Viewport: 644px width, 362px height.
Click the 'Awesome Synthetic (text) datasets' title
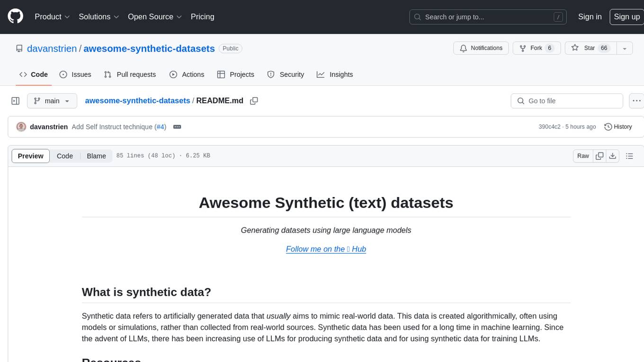(326, 203)
